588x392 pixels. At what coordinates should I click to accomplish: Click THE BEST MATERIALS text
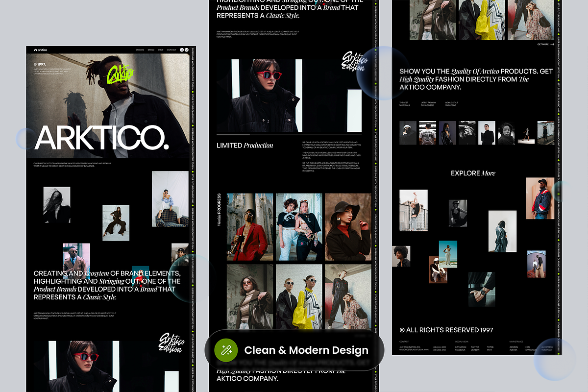[x=405, y=104]
